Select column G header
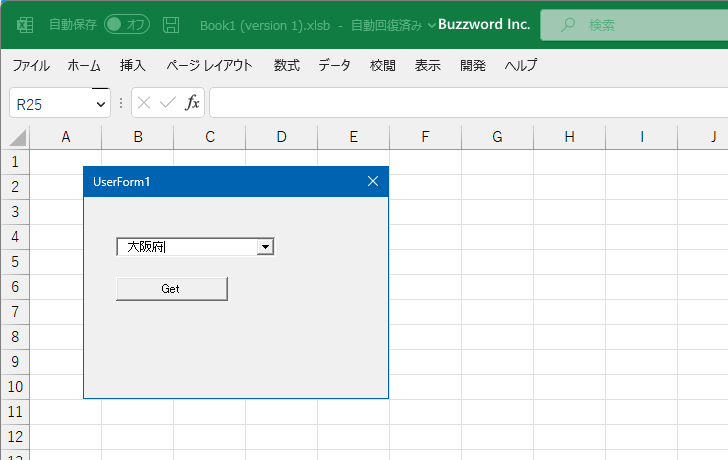 (x=497, y=137)
